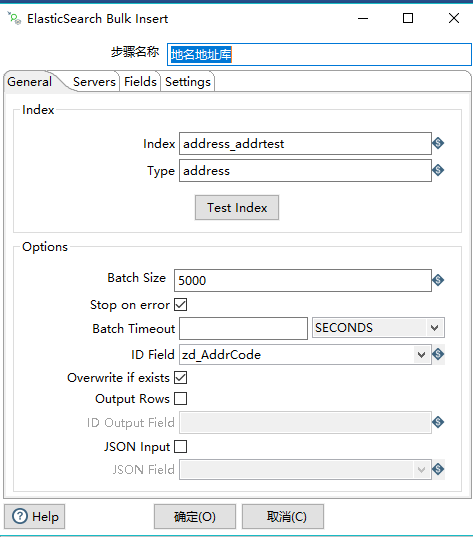Click variable icon beside JSON Field
The width and height of the screenshot is (473, 537).
click(438, 469)
